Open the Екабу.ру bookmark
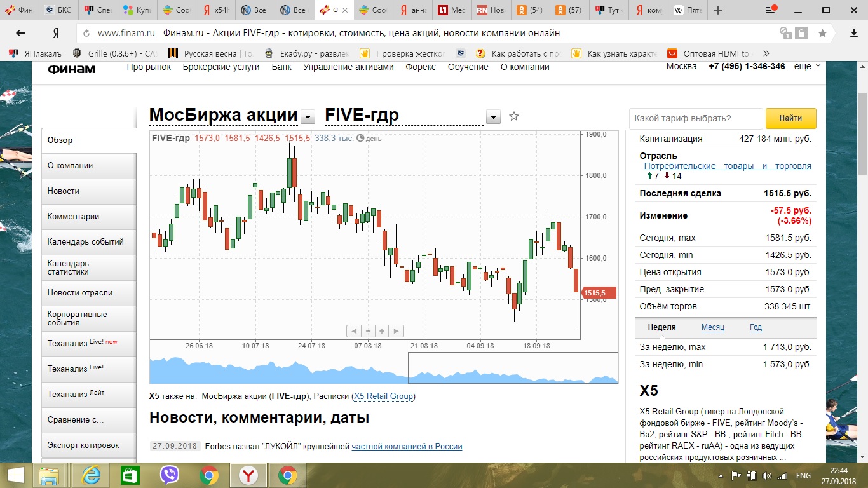Screen dimensions: 868x488 coord(307,53)
